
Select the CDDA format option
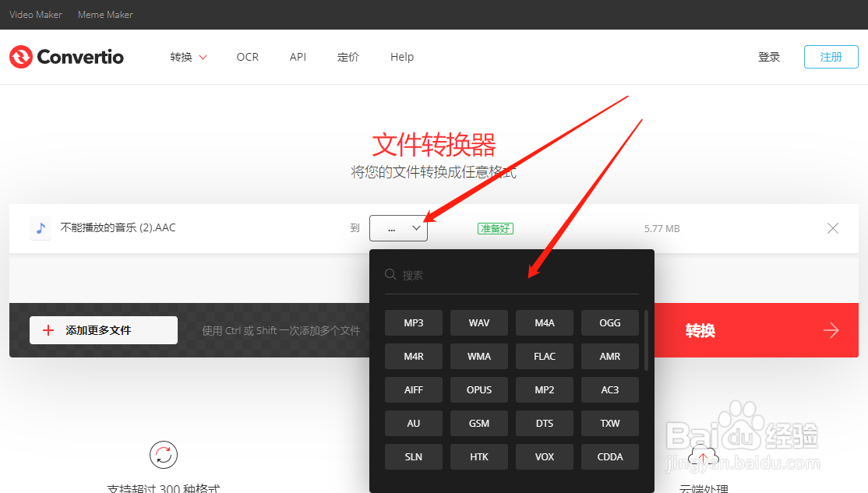coord(609,456)
